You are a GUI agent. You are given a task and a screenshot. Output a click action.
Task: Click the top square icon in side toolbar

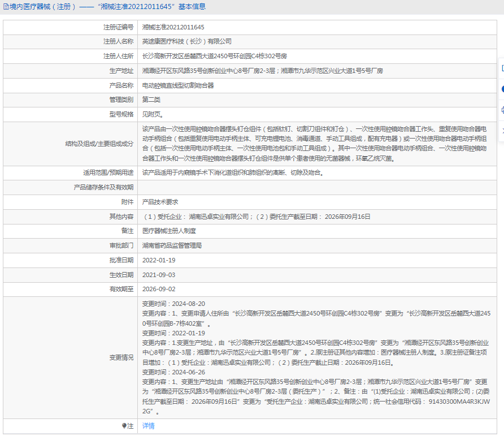click(502, 68)
